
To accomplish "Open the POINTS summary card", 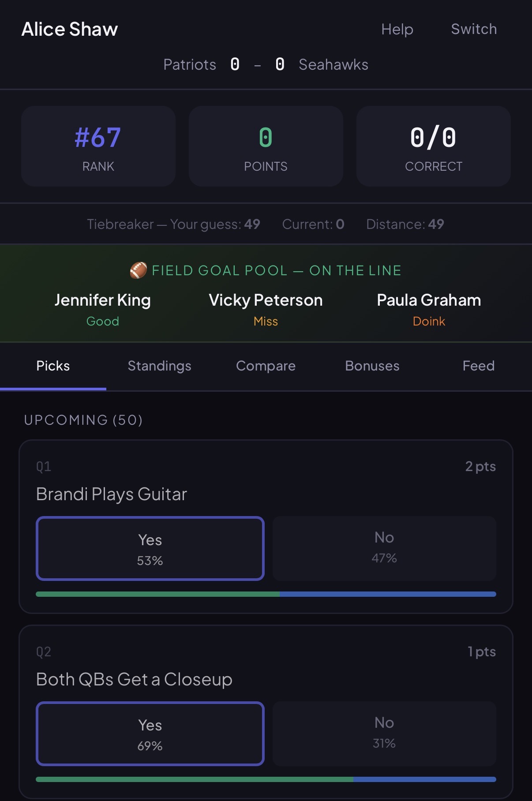I will point(266,146).
